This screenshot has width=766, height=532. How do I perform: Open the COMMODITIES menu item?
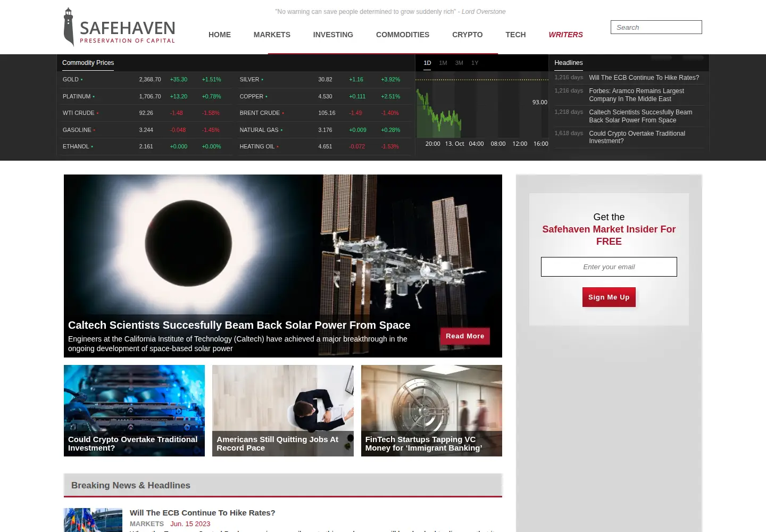pyautogui.click(x=403, y=35)
